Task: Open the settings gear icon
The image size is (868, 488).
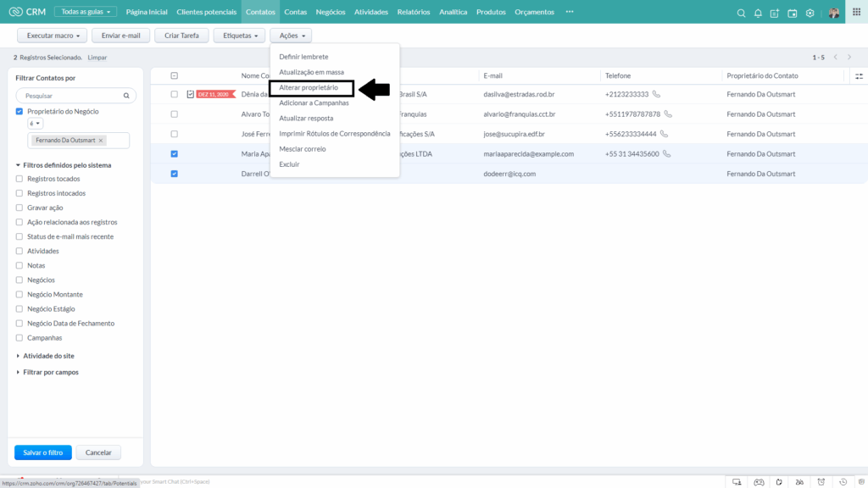Action: pos(810,13)
